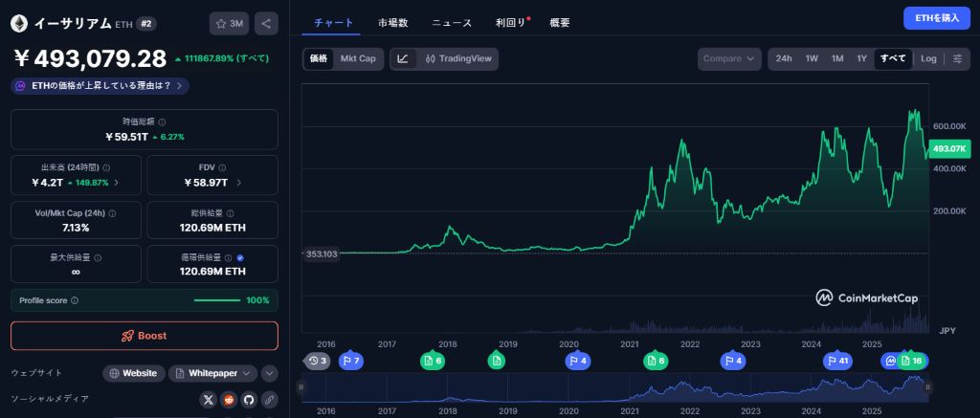The width and height of the screenshot is (980, 418).
Task: Switch to the ニュース tab
Action: click(x=451, y=22)
